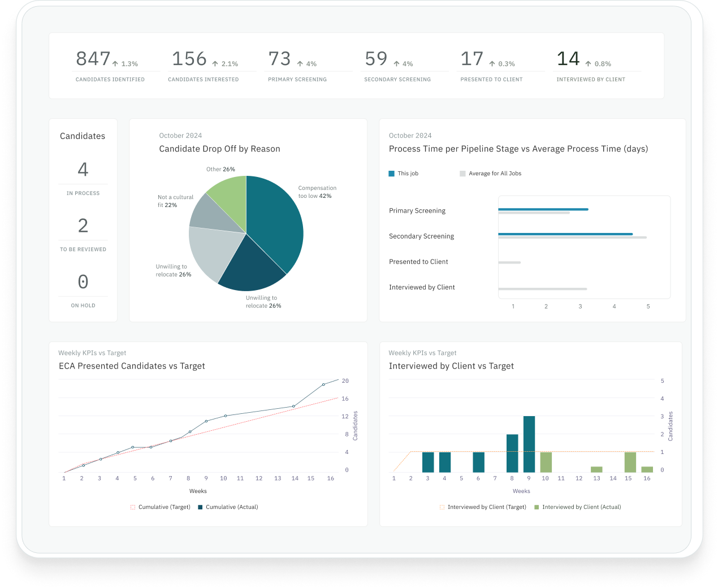This screenshot has height=588, width=718.
Task: Open the October 2024 label on Drop Off chart
Action: pos(180,135)
